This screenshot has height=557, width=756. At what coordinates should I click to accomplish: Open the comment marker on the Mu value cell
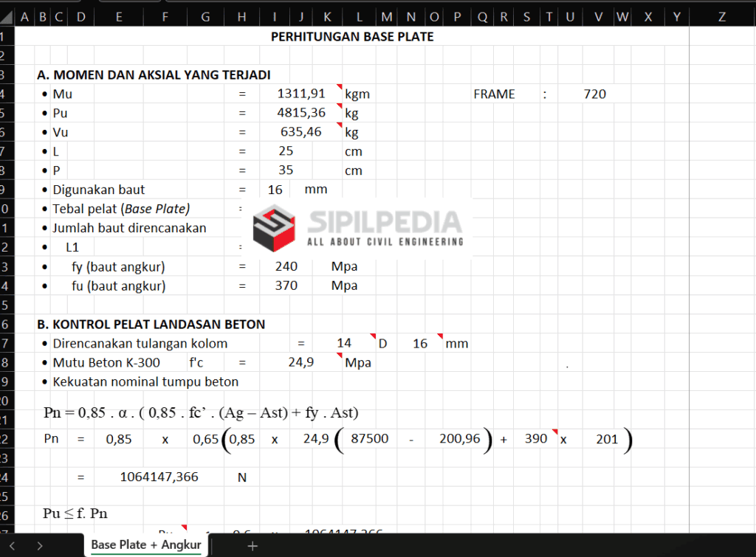(340, 87)
